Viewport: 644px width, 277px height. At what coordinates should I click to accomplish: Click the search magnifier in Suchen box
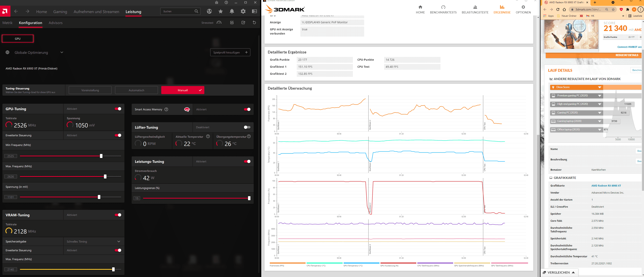[196, 11]
